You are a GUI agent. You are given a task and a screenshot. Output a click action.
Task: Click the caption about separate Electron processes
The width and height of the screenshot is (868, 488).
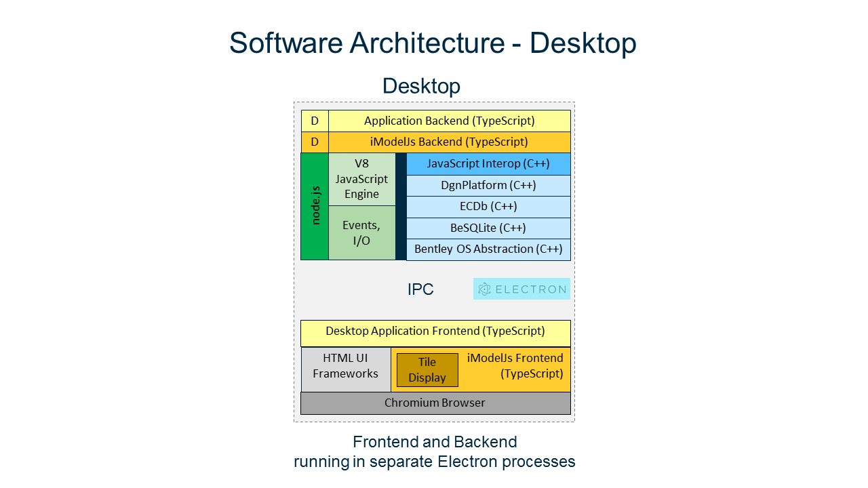pos(434,452)
